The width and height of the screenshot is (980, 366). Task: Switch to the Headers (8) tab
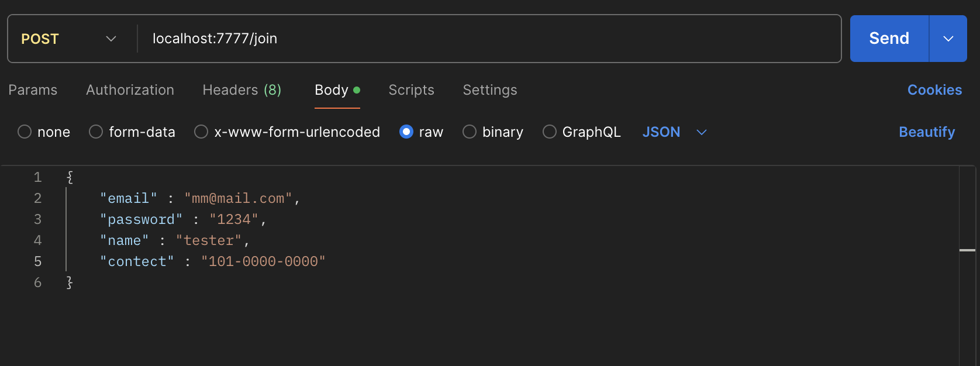241,90
